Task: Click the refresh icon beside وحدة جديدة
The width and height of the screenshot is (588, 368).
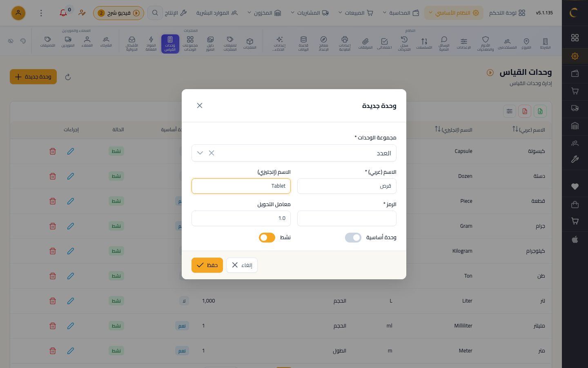Action: tap(68, 77)
